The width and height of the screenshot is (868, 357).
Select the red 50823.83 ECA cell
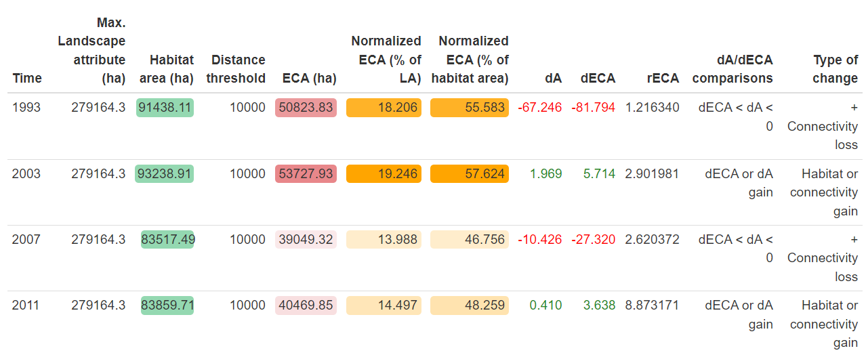click(304, 108)
